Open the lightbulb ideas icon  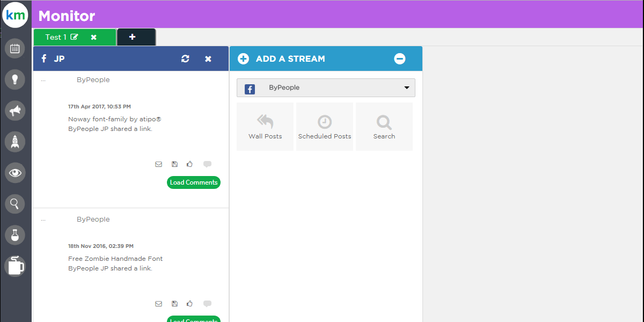(15, 79)
